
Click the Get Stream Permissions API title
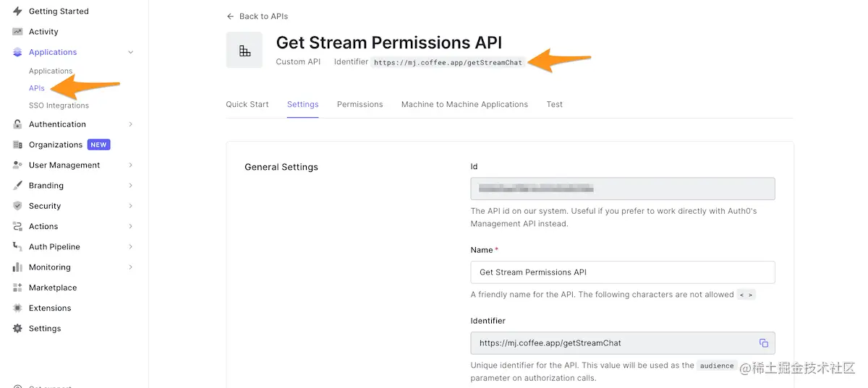pos(389,43)
